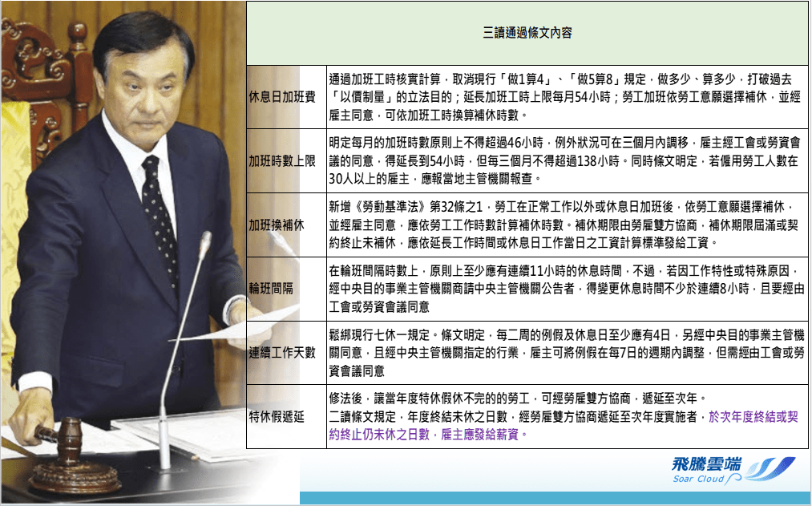Select the 三讀通過條文內容 header cell
The image size is (812, 506).
527,33
